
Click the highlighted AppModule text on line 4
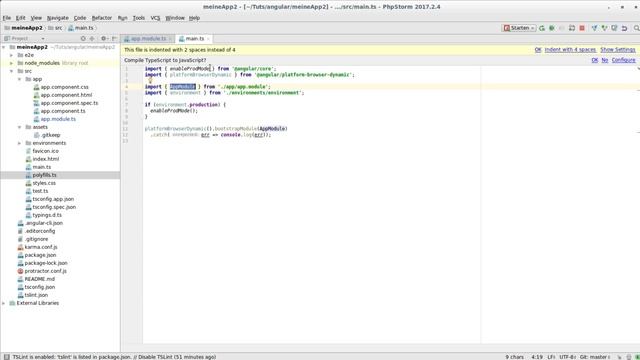[x=182, y=87]
